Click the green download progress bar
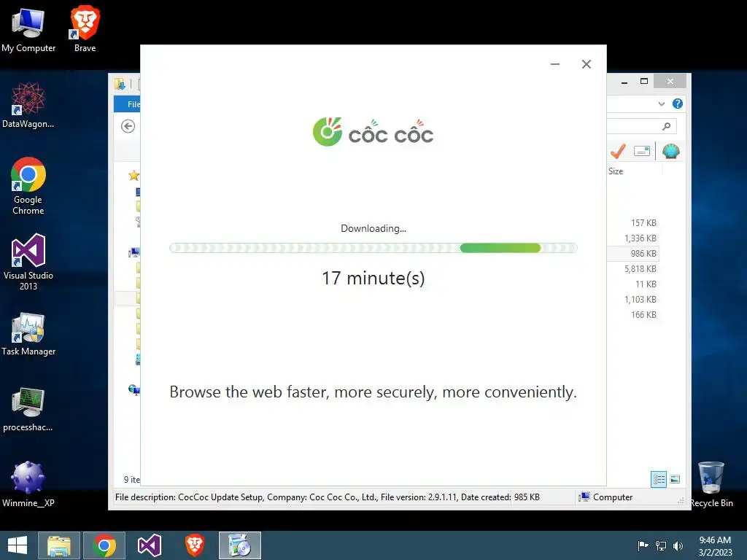 point(373,248)
